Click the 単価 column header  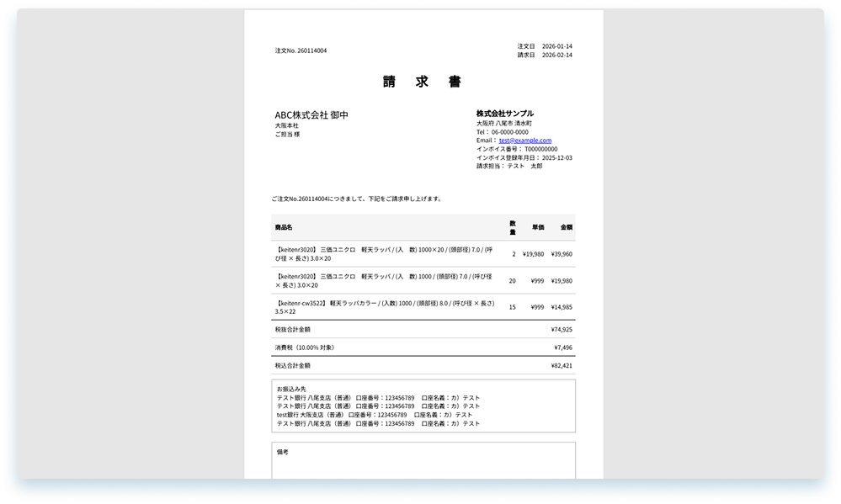pos(538,227)
